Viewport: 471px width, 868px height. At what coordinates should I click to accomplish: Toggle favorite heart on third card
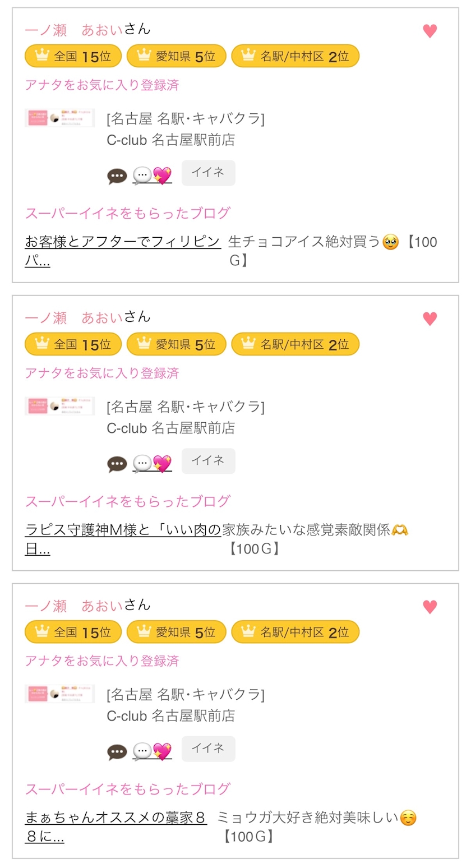pyautogui.click(x=430, y=607)
